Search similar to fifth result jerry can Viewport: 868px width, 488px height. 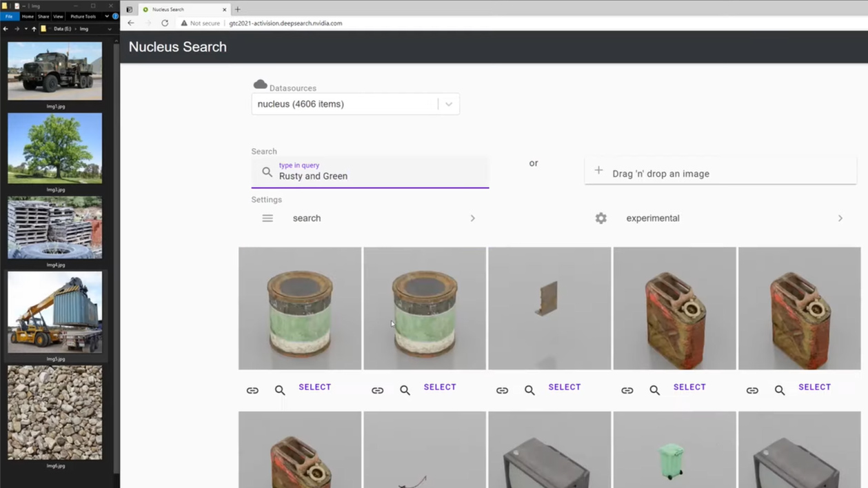pos(780,390)
